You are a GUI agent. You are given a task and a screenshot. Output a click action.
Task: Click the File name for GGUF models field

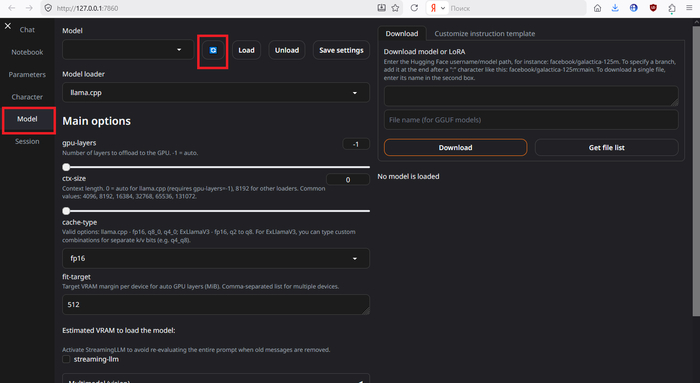pyautogui.click(x=531, y=120)
